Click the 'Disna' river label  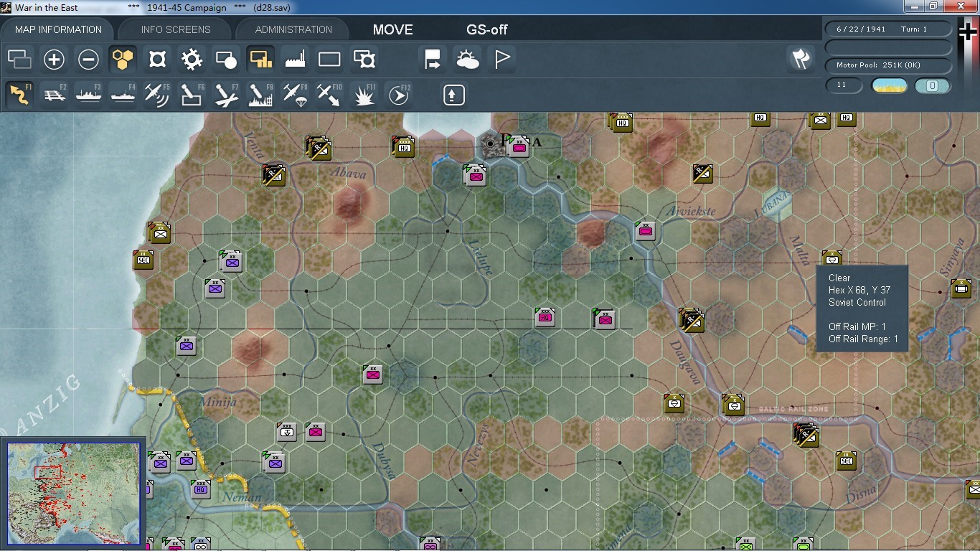point(861,495)
